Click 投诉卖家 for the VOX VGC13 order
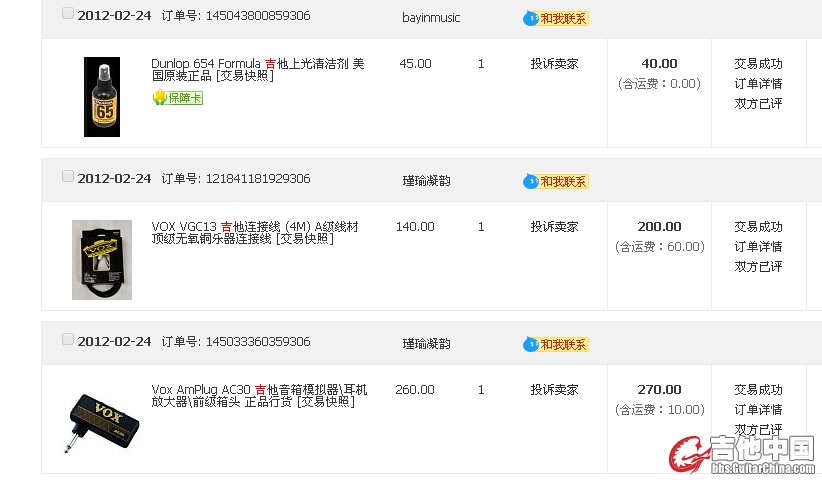This screenshot has width=822, height=484. coord(554,226)
